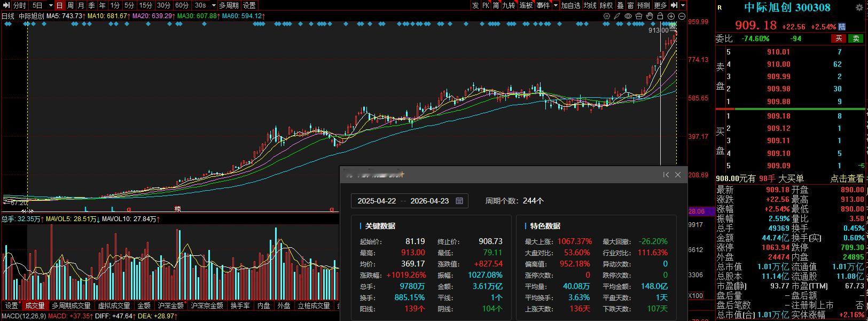Image resolution: width=868 pixels, height=321 pixels.
Task: Zoom in the chart with plus icon
Action: [x=671, y=16]
